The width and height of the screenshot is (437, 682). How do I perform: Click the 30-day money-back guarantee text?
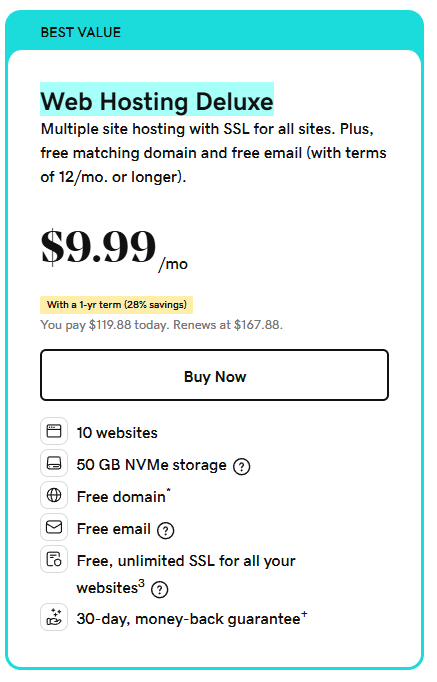point(192,618)
